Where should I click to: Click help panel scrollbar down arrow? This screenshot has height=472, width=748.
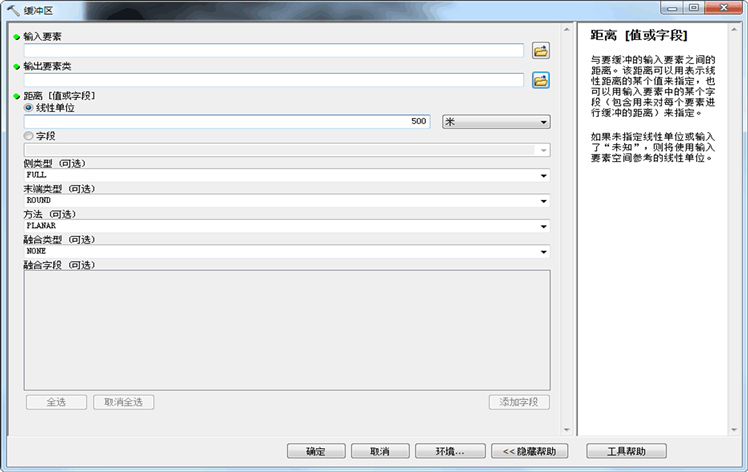734,430
